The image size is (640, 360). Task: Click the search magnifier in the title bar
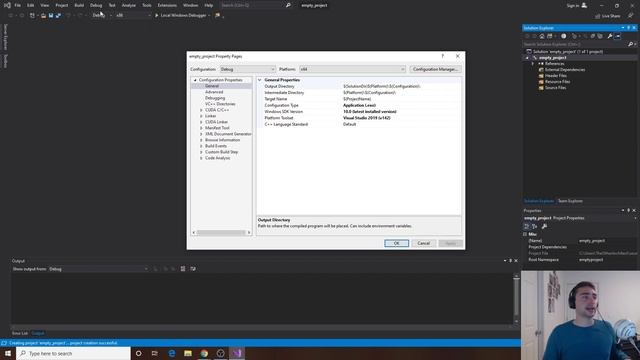288,5
